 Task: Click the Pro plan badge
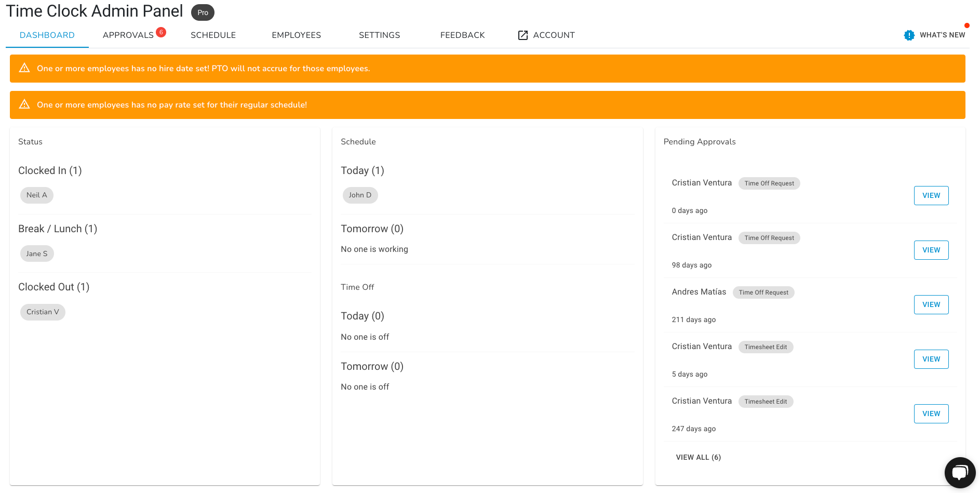203,12
